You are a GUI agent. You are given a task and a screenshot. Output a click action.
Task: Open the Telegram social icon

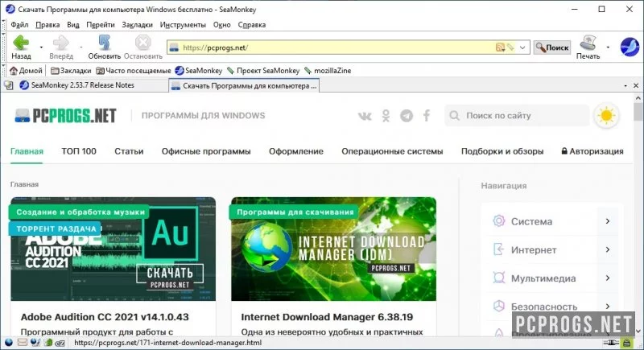[407, 116]
